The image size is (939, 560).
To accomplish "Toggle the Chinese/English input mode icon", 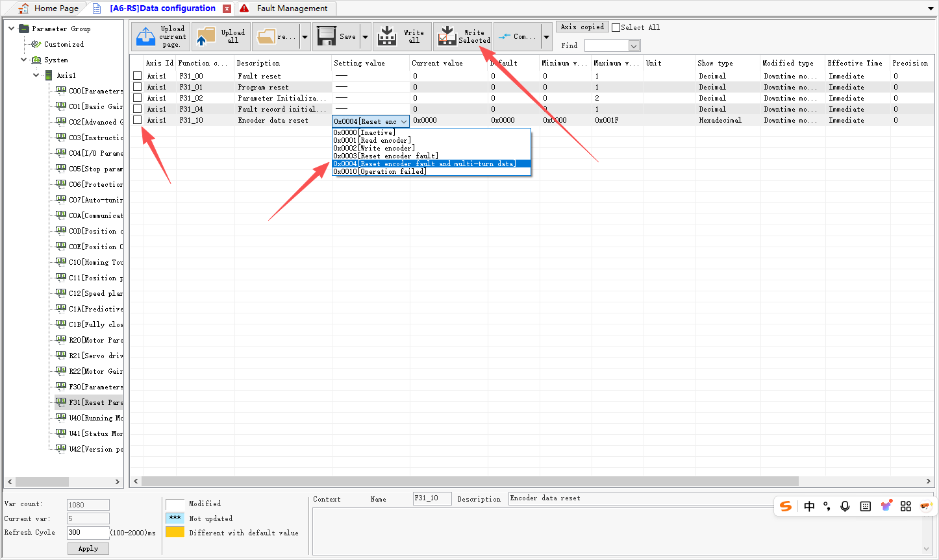I will tap(809, 506).
